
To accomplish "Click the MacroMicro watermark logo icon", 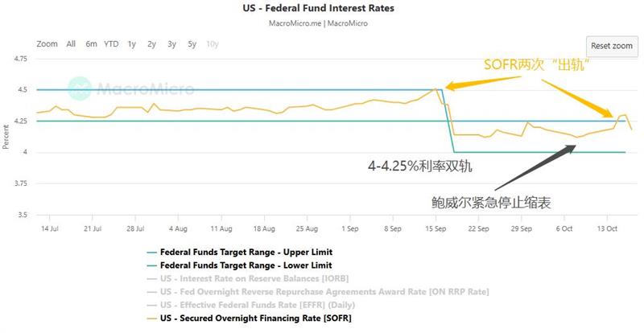I will [x=78, y=88].
